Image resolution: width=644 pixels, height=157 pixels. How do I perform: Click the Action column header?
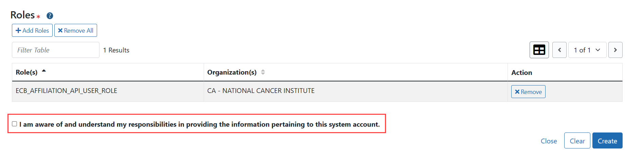[565, 72]
